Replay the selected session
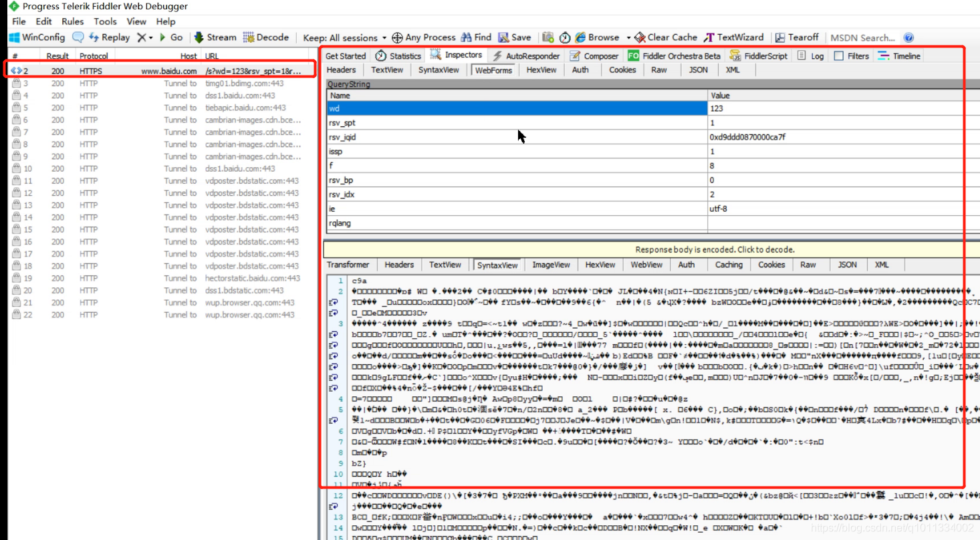The image size is (980, 540). point(109,37)
